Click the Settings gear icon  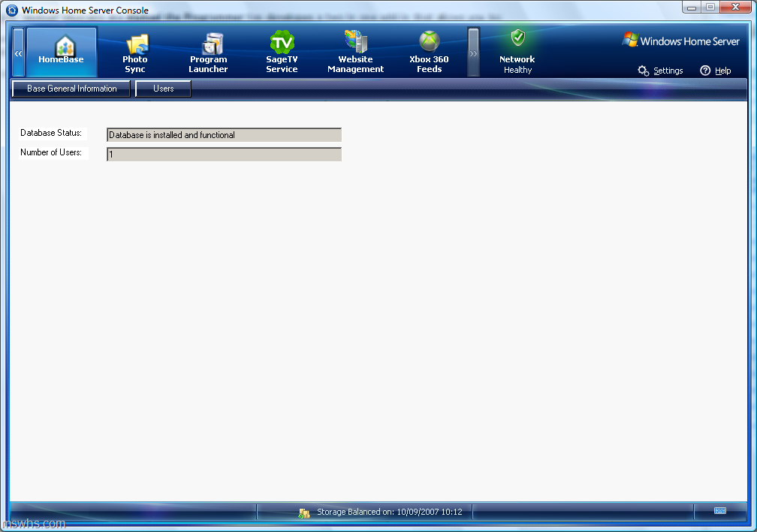(x=643, y=71)
